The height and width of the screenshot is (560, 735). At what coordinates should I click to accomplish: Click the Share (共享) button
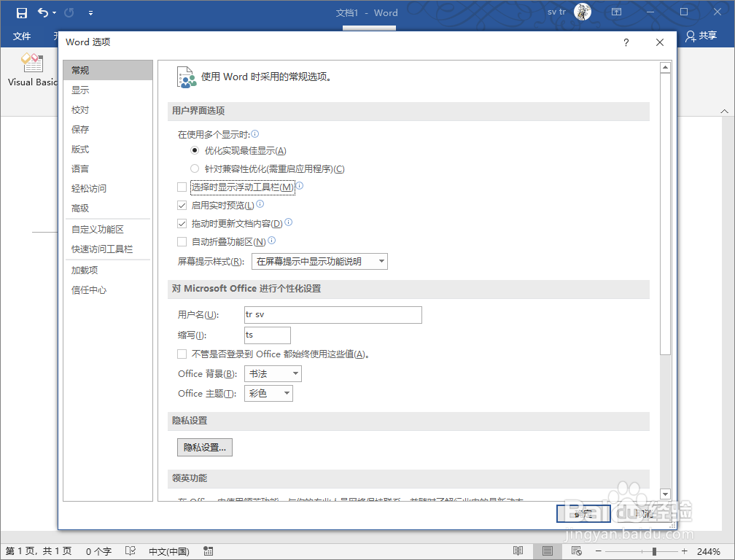pos(701,36)
